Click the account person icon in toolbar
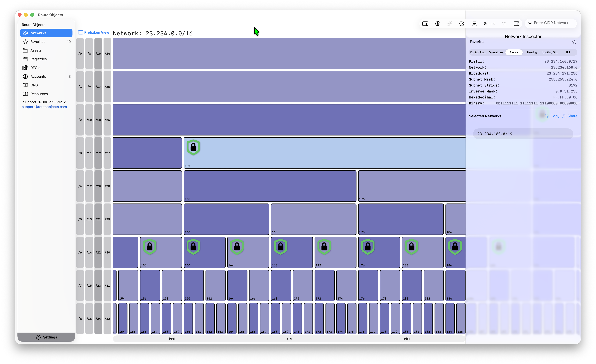Image resolution: width=596 pixels, height=364 pixels. (x=438, y=23)
